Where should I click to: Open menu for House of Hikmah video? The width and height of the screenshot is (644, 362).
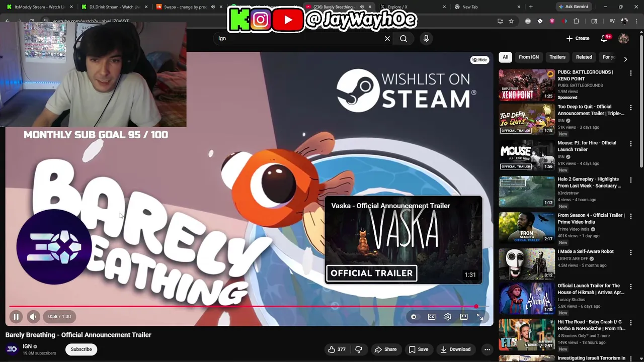click(631, 287)
